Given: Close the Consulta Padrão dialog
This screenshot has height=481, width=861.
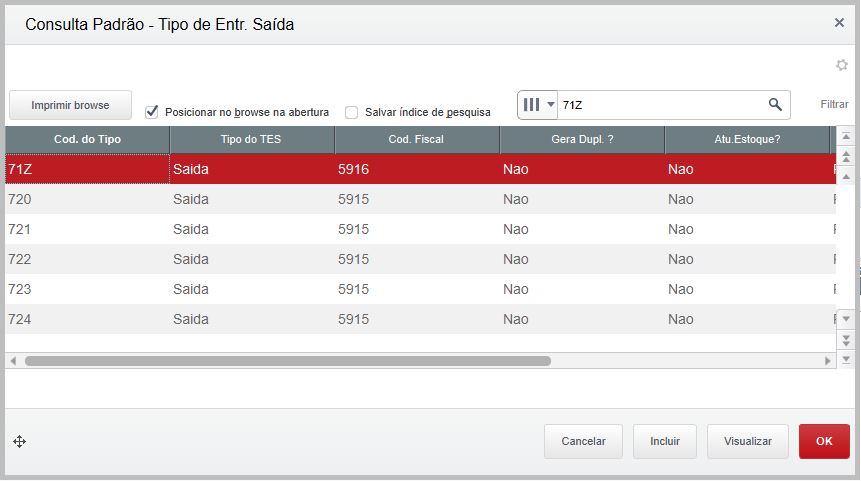Looking at the screenshot, I should (x=839, y=23).
